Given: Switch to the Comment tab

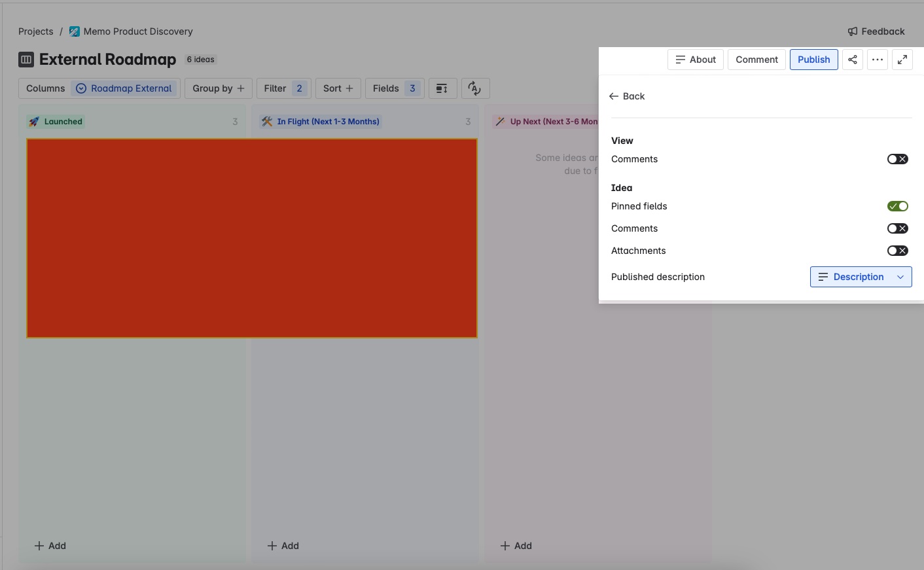Looking at the screenshot, I should 756,60.
